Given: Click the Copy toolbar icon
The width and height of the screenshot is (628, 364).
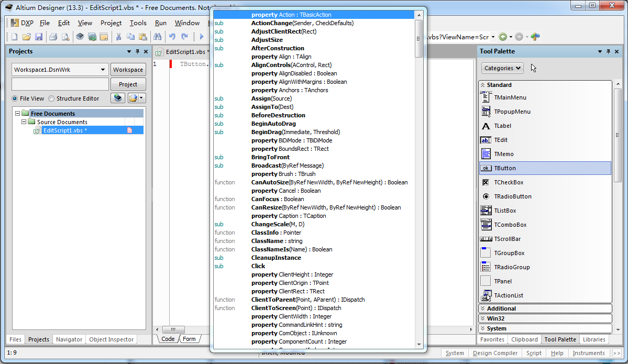Looking at the screenshot, I should click(x=130, y=37).
